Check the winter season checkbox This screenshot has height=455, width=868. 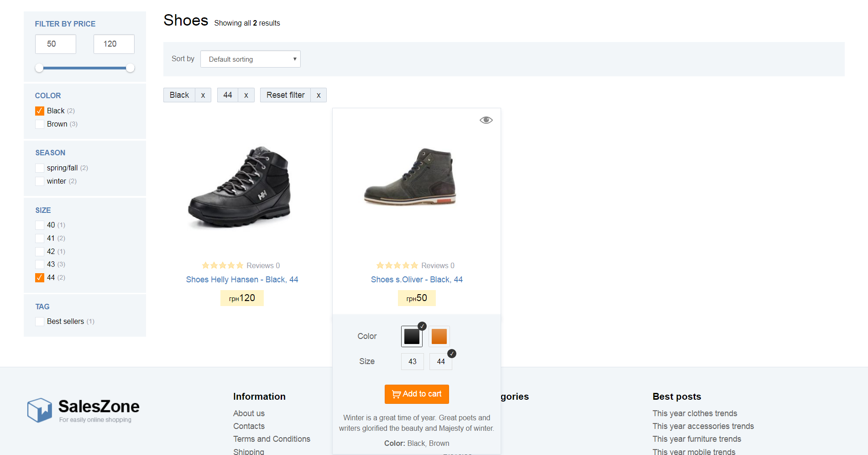(x=40, y=181)
